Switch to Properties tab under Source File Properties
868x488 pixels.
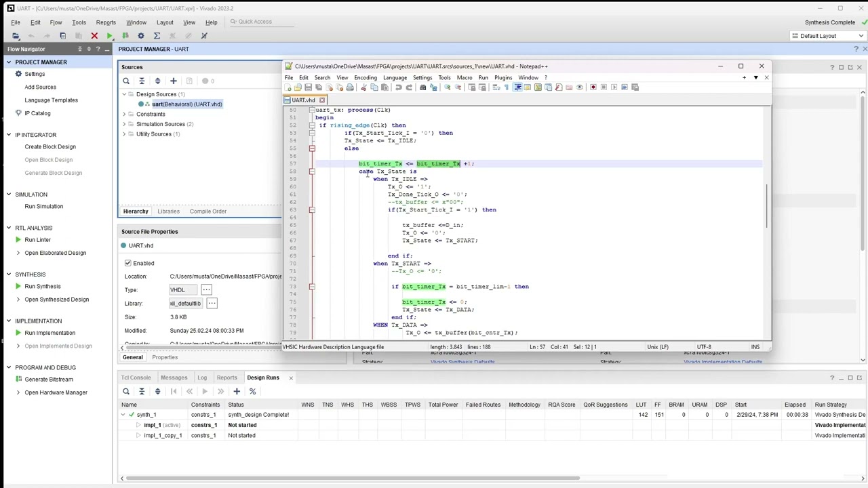click(165, 357)
